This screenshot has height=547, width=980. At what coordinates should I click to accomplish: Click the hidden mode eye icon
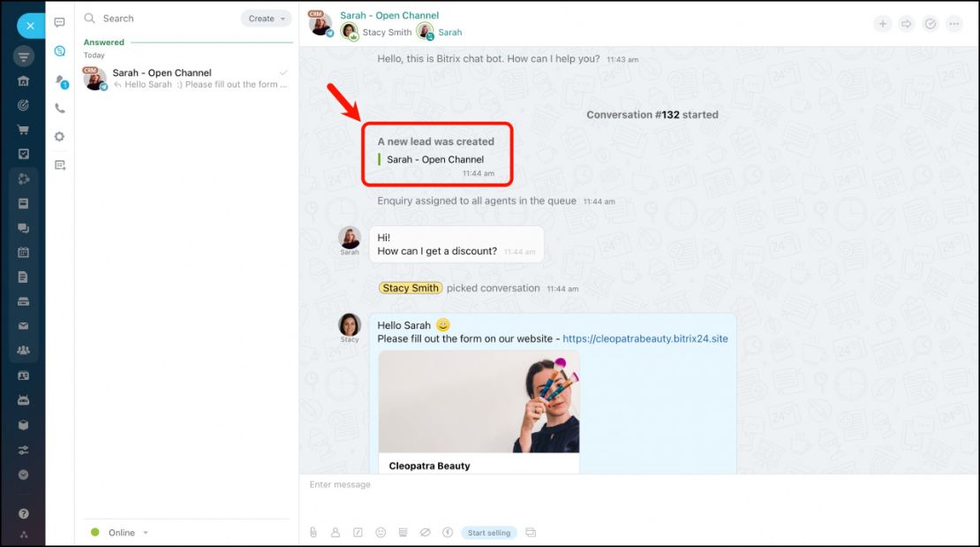pyautogui.click(x=425, y=533)
